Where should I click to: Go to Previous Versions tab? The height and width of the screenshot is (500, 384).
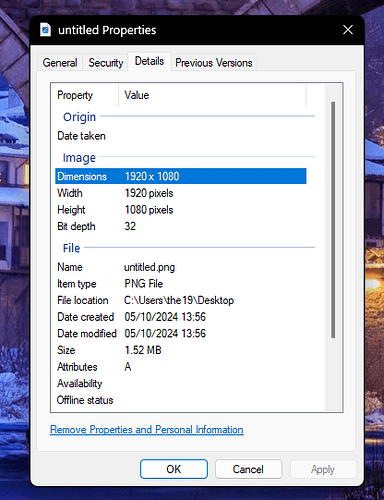[214, 62]
